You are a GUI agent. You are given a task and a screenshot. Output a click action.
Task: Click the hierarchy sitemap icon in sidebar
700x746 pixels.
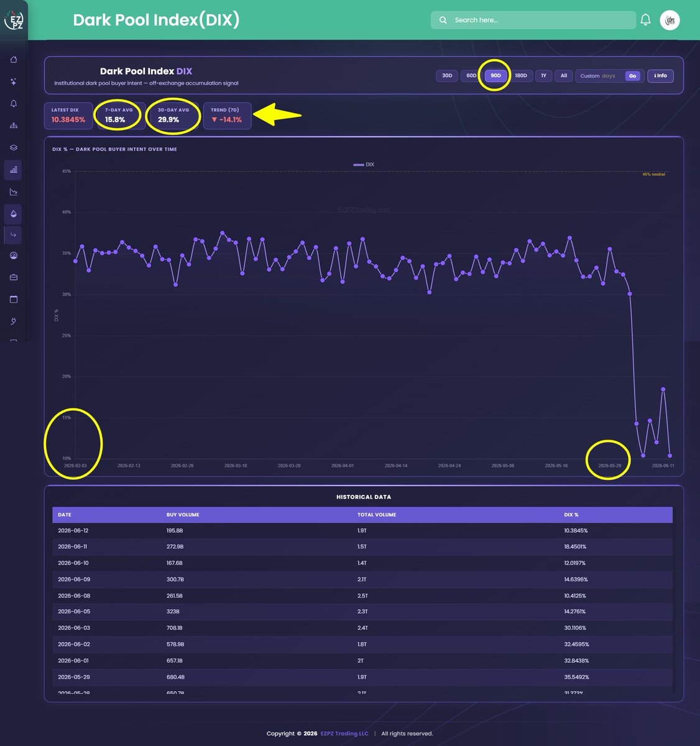point(14,126)
